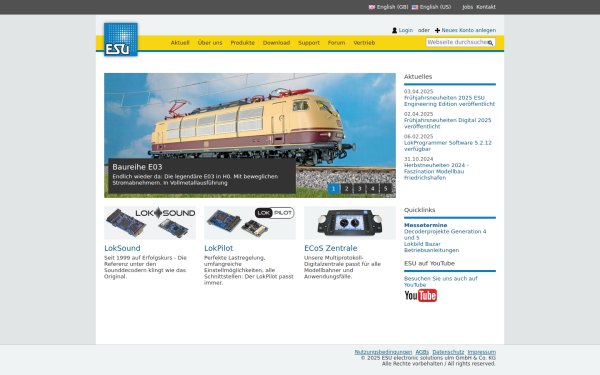Image resolution: width=600 pixels, height=375 pixels.
Task: Click the Quicklinks section heading
Action: [x=419, y=210]
